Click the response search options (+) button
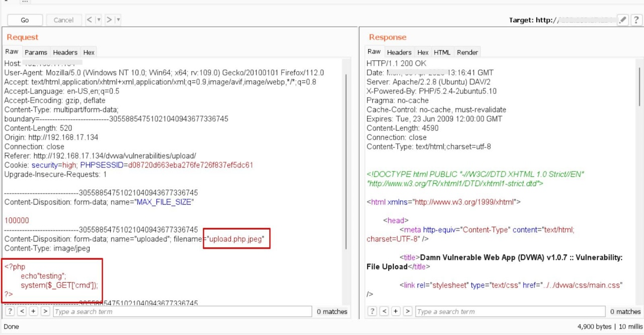The height and width of the screenshot is (335, 644). [x=395, y=311]
